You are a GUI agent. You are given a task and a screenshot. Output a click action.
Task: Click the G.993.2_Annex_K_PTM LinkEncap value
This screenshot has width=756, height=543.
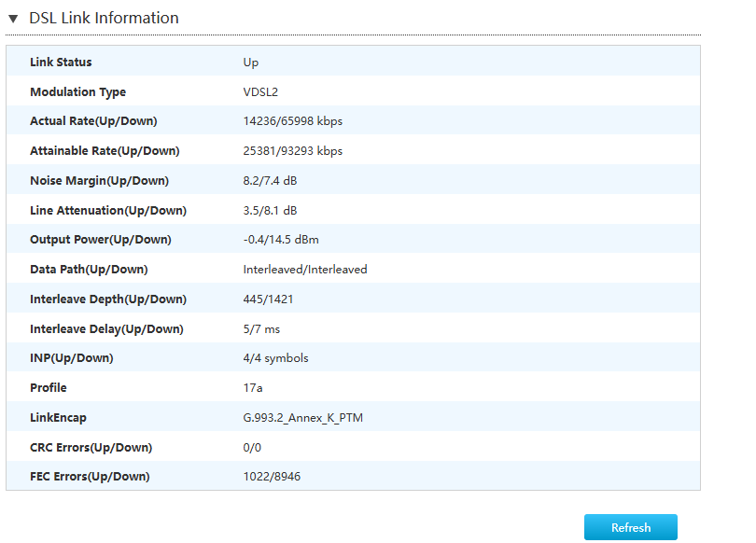[x=302, y=418]
